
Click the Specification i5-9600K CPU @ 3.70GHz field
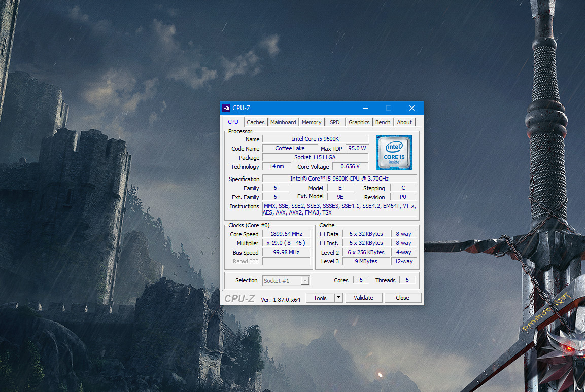pos(339,179)
